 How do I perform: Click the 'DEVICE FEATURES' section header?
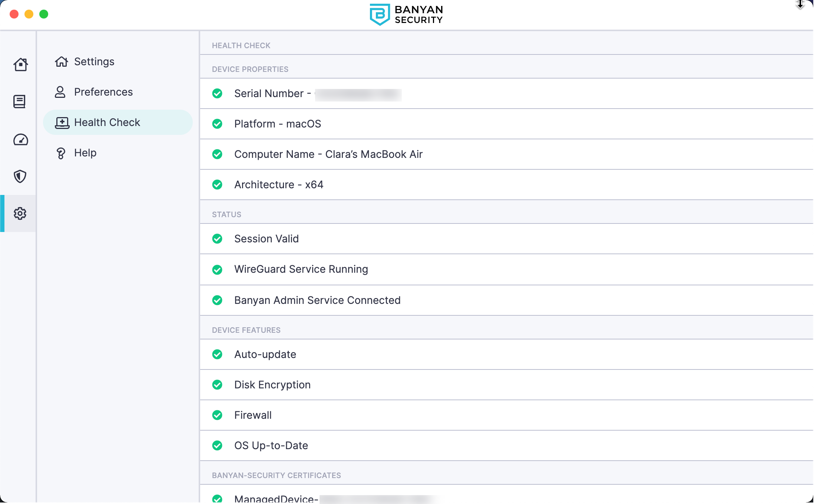246,330
